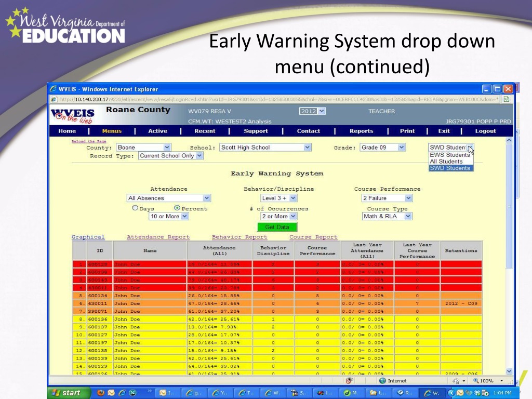The width and height of the screenshot is (532, 399).
Task: Expand the quick launch overflow chevron
Action: coord(149,391)
